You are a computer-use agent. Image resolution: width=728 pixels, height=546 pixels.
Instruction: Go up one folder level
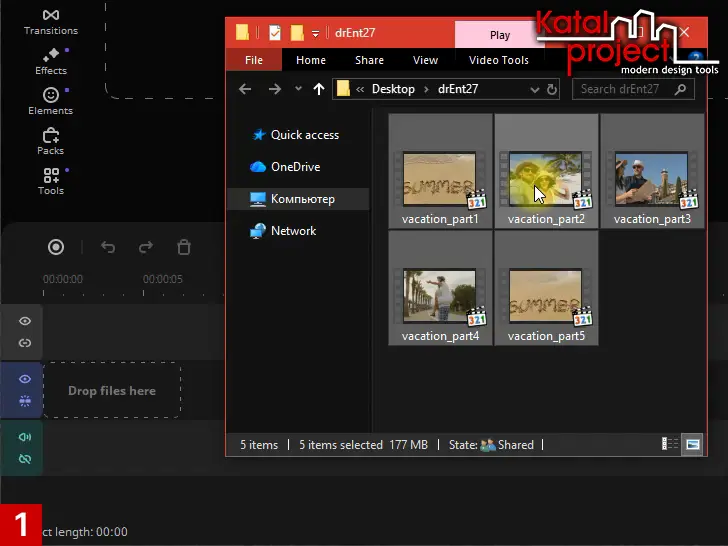[318, 89]
